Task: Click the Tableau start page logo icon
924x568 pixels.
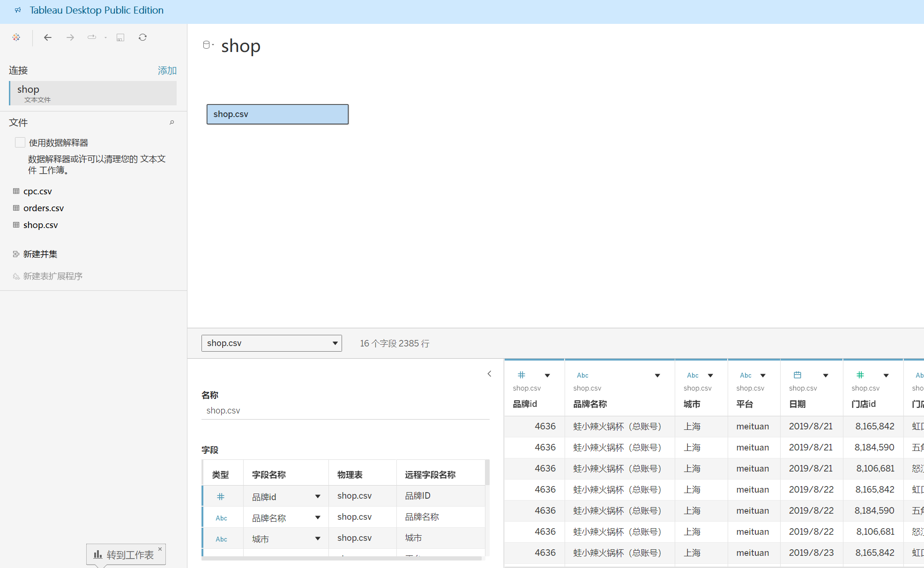Action: tap(16, 37)
